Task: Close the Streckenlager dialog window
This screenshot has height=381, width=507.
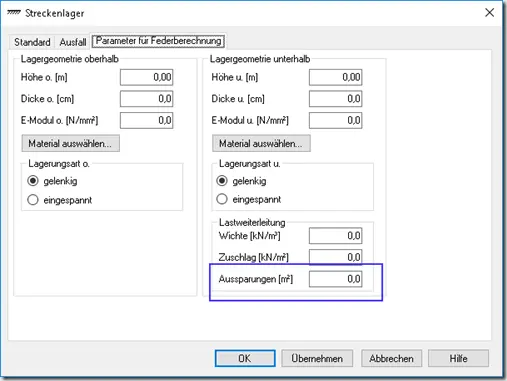Action: 489,13
